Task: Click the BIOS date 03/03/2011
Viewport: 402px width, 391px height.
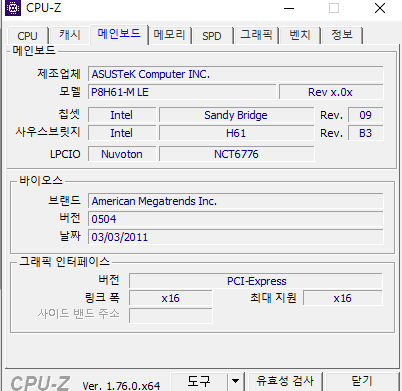Action: [236, 237]
